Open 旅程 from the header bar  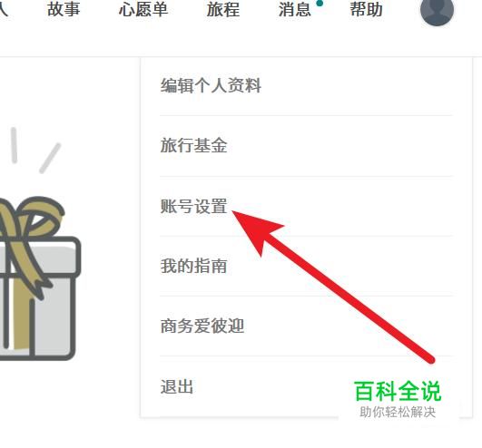coord(223,9)
